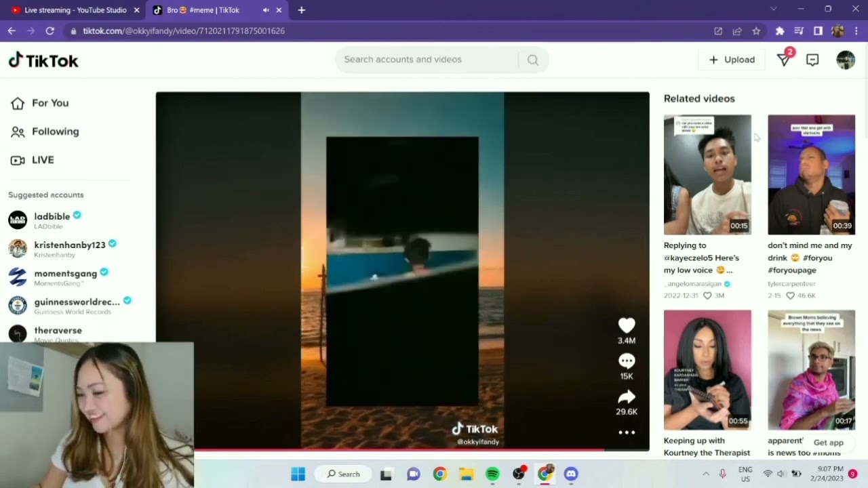This screenshot has width=868, height=488.
Task: Mute the TikTok tab audio icon
Action: click(266, 10)
